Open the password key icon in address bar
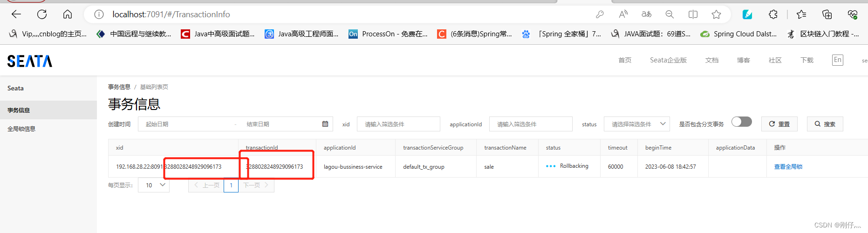The image size is (868, 233). pyautogui.click(x=600, y=14)
